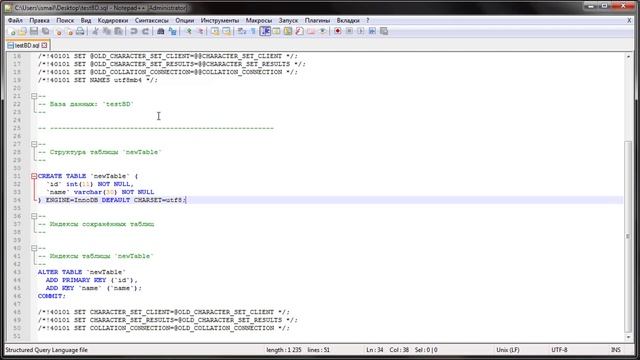Collapse comment fold at line 27

(x=34, y=144)
